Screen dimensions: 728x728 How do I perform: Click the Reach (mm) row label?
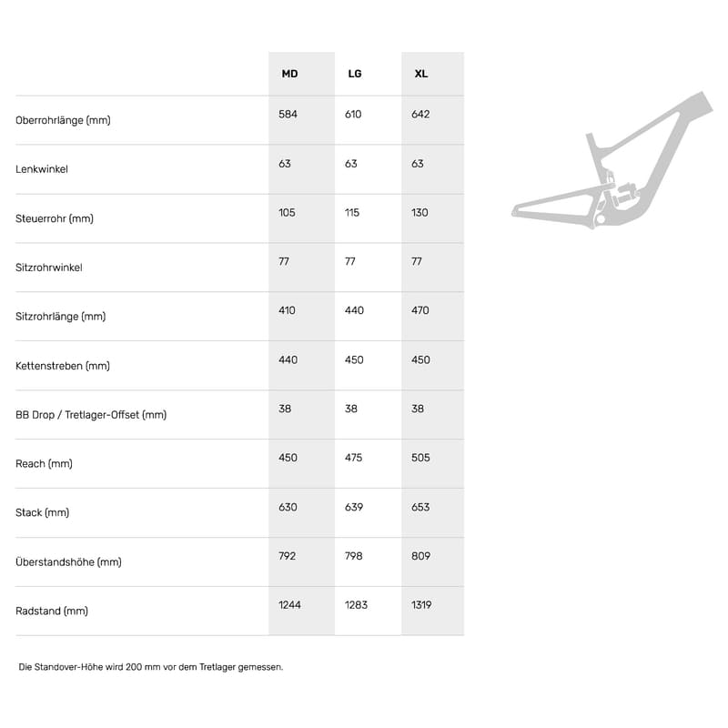44,464
